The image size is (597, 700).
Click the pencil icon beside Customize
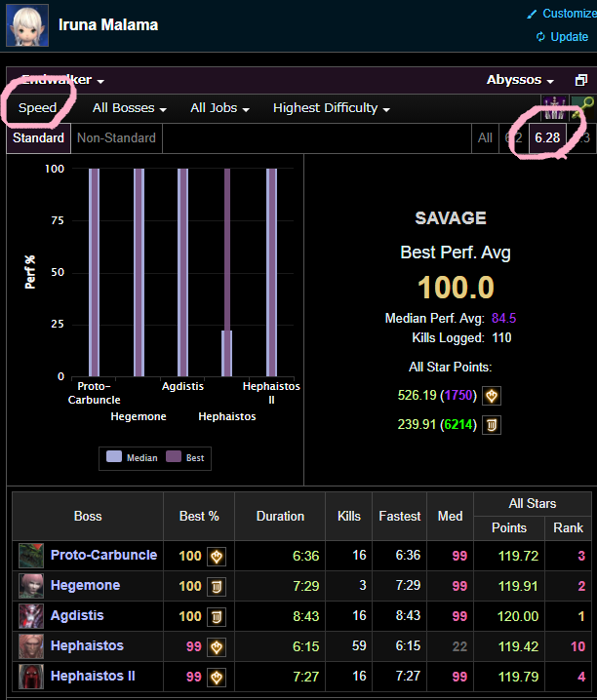pyautogui.click(x=532, y=14)
